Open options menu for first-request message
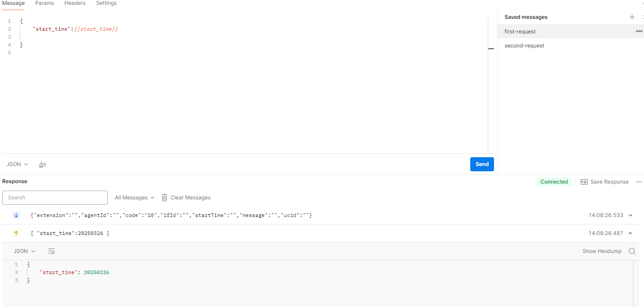 pyautogui.click(x=639, y=31)
